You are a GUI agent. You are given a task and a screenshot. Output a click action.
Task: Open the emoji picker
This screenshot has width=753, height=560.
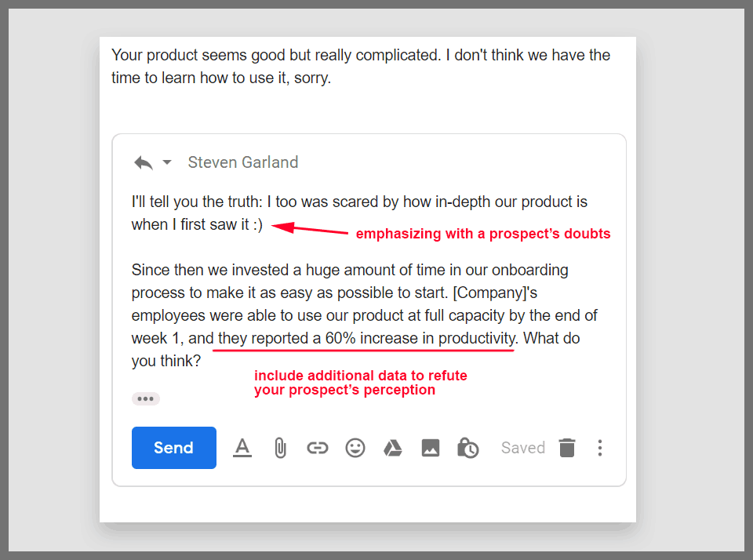point(355,448)
